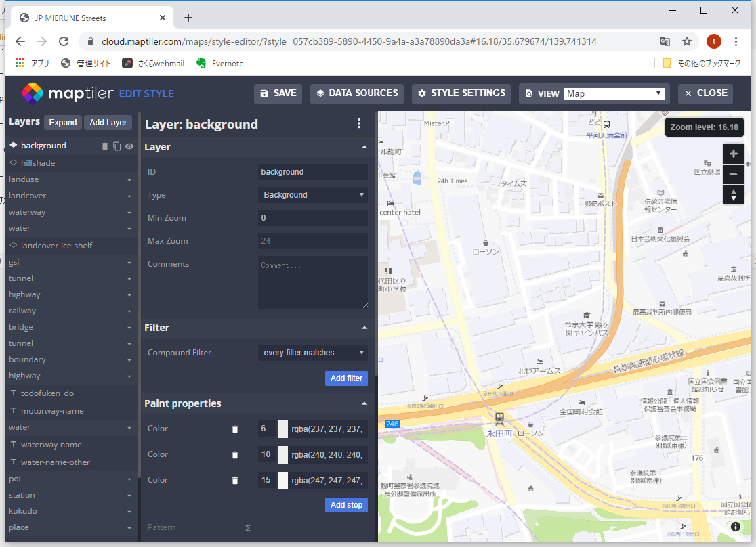Remove the zoom 15 color stop
This screenshot has height=547, width=756.
pos(235,480)
